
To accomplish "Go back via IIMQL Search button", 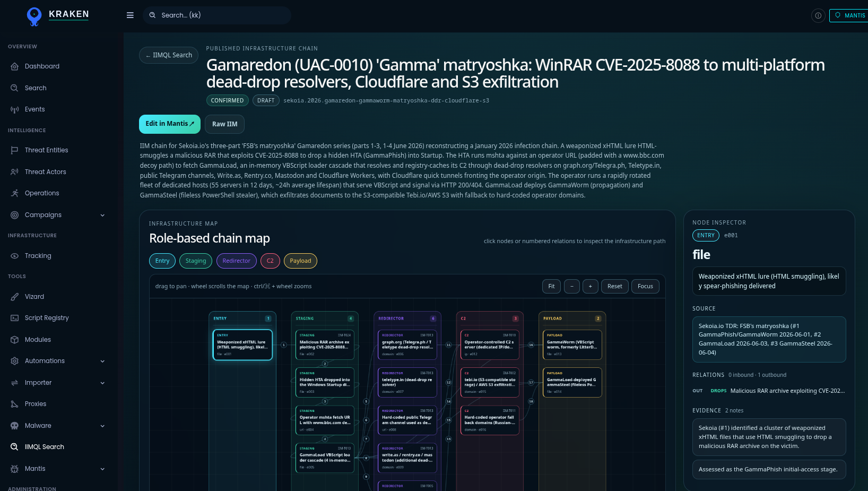I will click(x=169, y=55).
